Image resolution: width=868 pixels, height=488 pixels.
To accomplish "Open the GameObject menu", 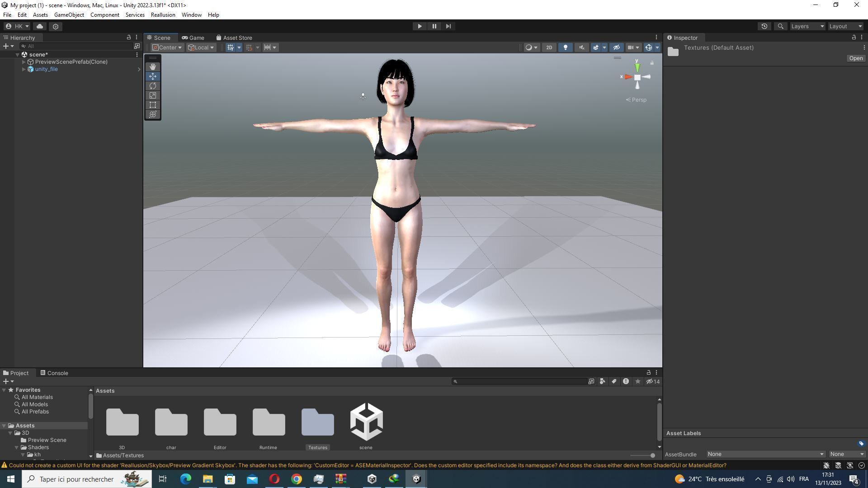I will (x=69, y=15).
